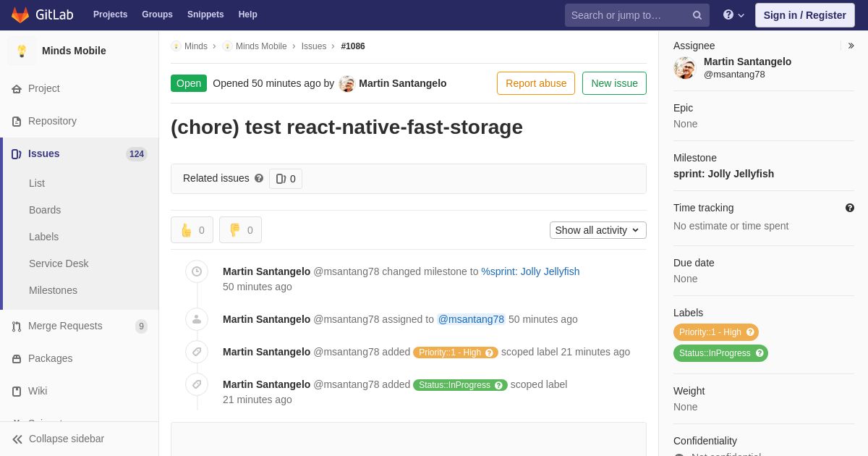This screenshot has height=456, width=868.
Task: Open Show all activity dropdown
Action: point(598,230)
